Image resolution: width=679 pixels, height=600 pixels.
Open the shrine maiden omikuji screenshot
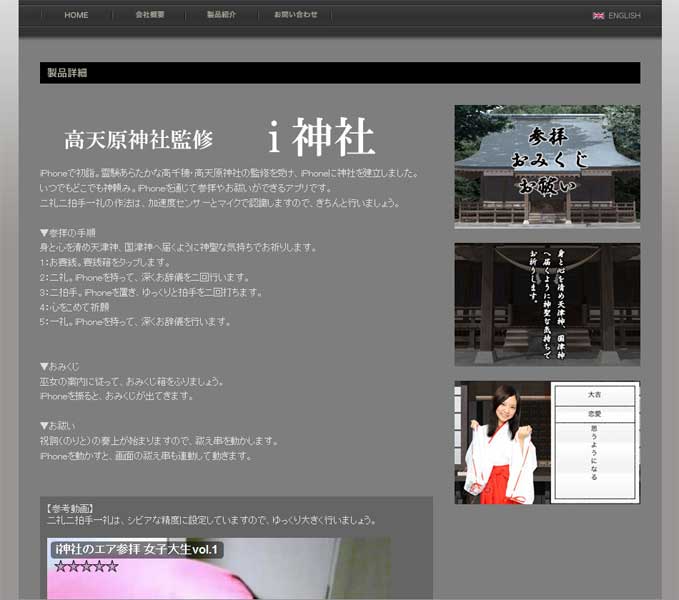coord(547,441)
